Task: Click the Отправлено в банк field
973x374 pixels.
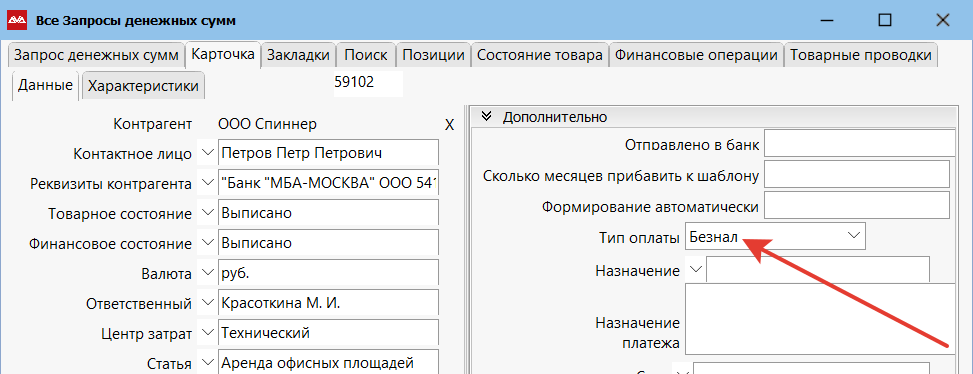Action: point(860,143)
